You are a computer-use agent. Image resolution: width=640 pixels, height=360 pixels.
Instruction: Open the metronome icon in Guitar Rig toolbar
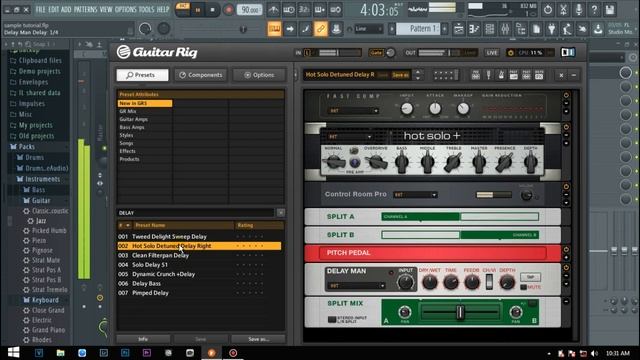501,75
